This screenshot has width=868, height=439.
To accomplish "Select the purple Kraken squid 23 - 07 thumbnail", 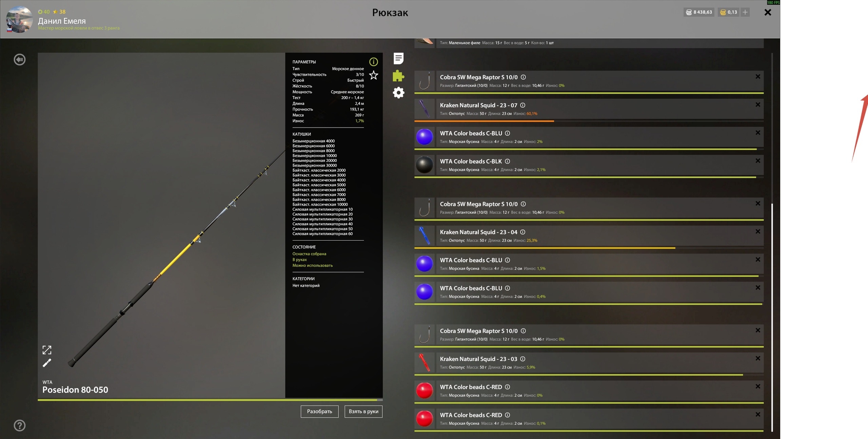I will pos(425,109).
